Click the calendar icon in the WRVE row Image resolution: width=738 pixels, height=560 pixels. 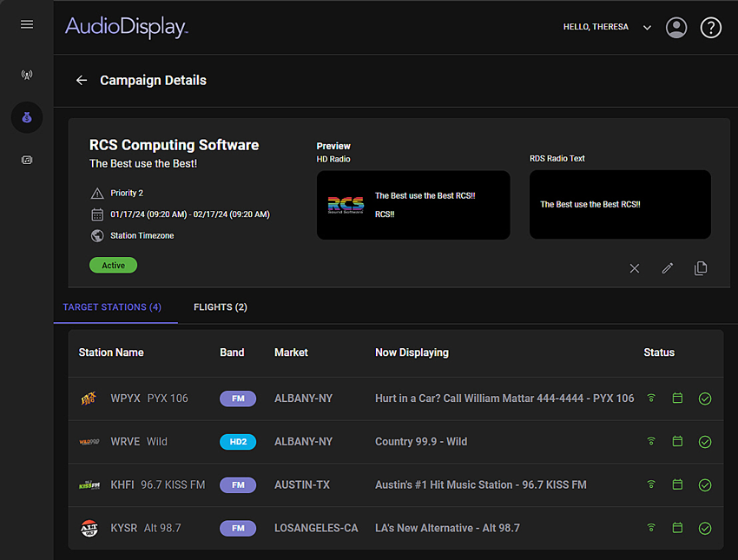[677, 441]
